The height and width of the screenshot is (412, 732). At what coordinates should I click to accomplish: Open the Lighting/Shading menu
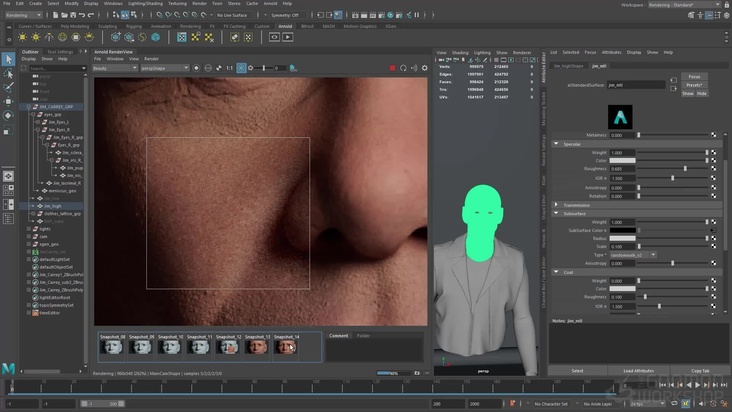(x=144, y=4)
